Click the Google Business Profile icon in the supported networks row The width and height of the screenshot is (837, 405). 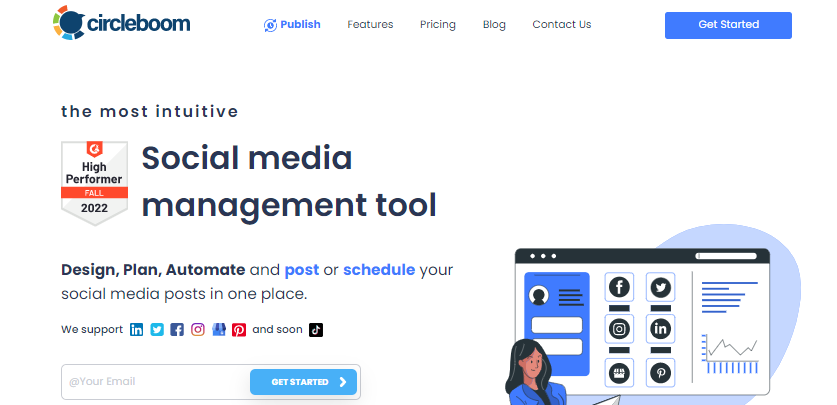[219, 330]
